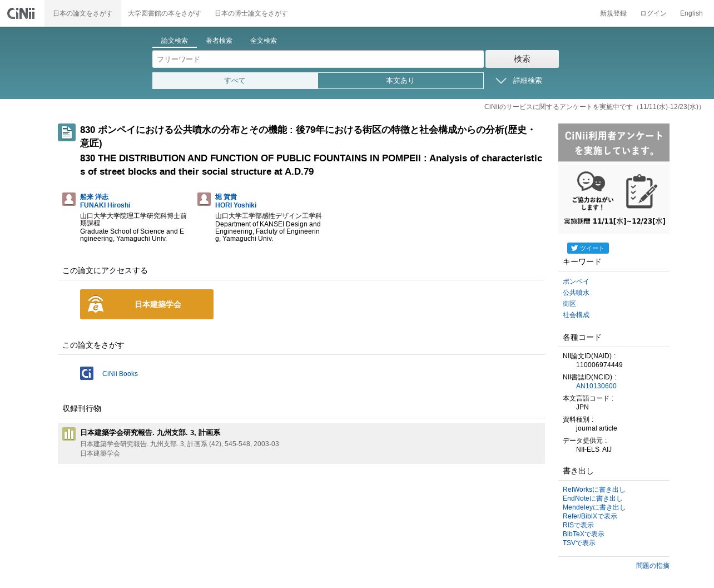Viewport: 714px width, 588px height.
Task: Open 日本の博士論文をさがす navigation tab
Action: [x=251, y=13]
